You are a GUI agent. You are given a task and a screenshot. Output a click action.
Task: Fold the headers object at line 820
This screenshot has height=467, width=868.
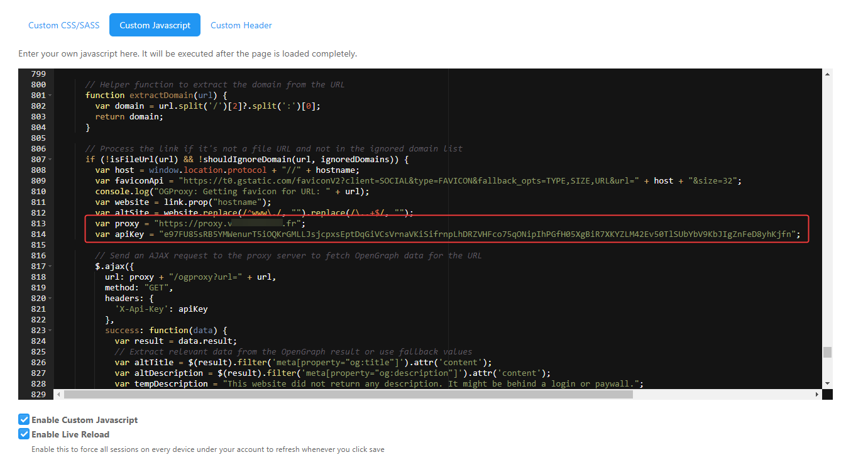[x=50, y=299]
